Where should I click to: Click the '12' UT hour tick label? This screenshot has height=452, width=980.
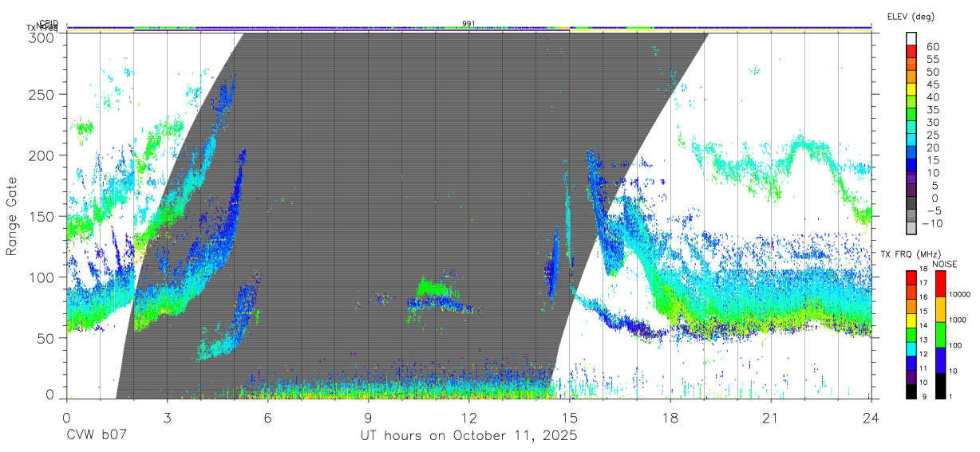[468, 417]
